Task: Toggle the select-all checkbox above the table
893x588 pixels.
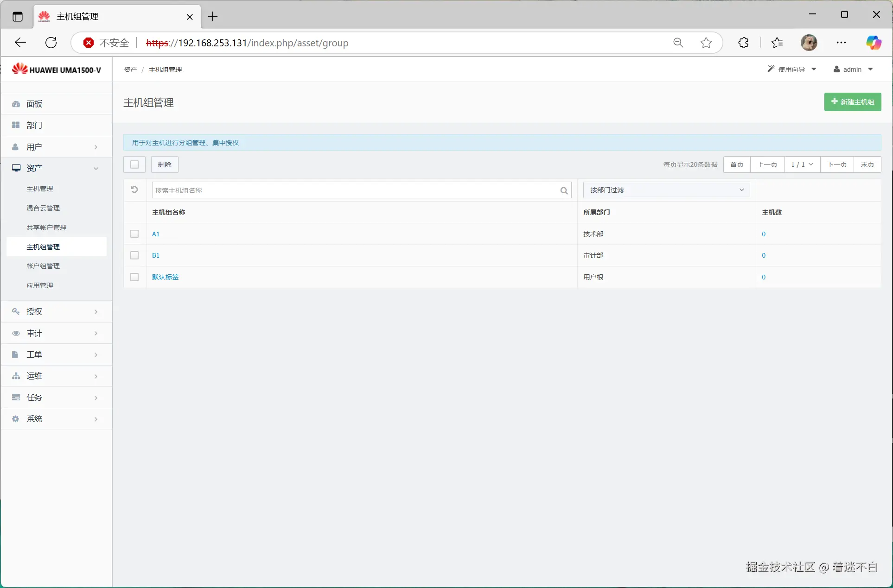Action: point(134,164)
